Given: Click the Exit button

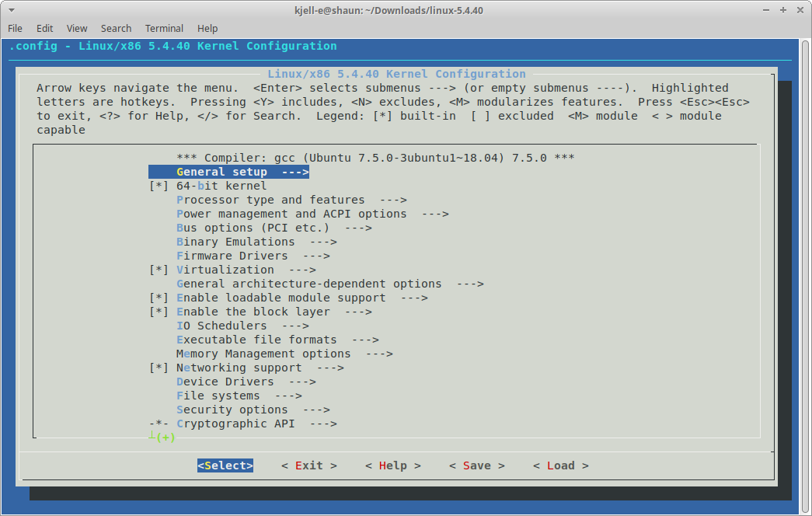Looking at the screenshot, I should click(x=308, y=465).
